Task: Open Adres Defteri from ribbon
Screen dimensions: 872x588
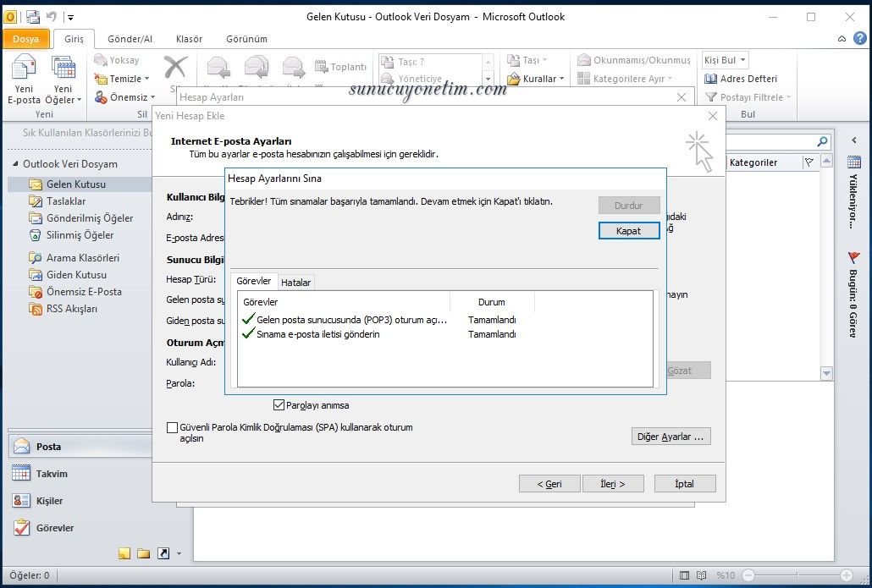Action: tap(740, 79)
